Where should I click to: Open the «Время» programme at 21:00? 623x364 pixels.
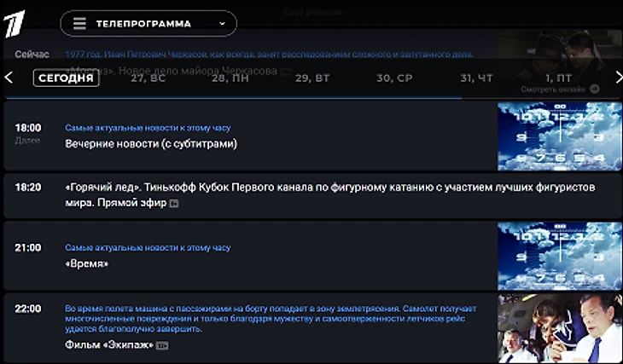87,264
